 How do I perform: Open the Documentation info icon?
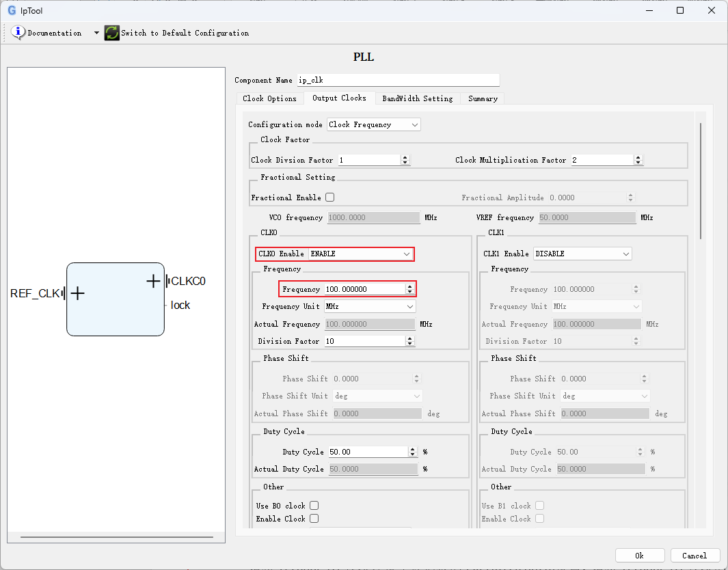click(x=18, y=33)
